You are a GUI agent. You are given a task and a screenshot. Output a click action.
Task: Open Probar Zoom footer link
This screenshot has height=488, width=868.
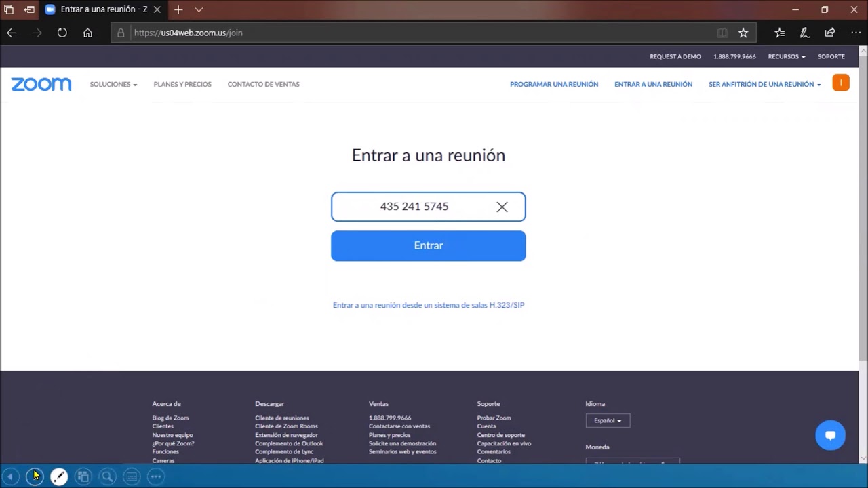click(494, 418)
